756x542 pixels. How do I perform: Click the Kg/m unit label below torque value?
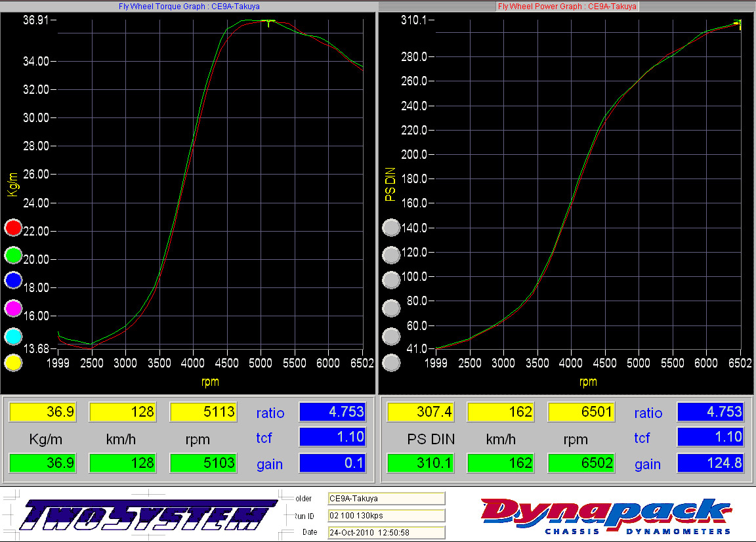[x=45, y=439]
